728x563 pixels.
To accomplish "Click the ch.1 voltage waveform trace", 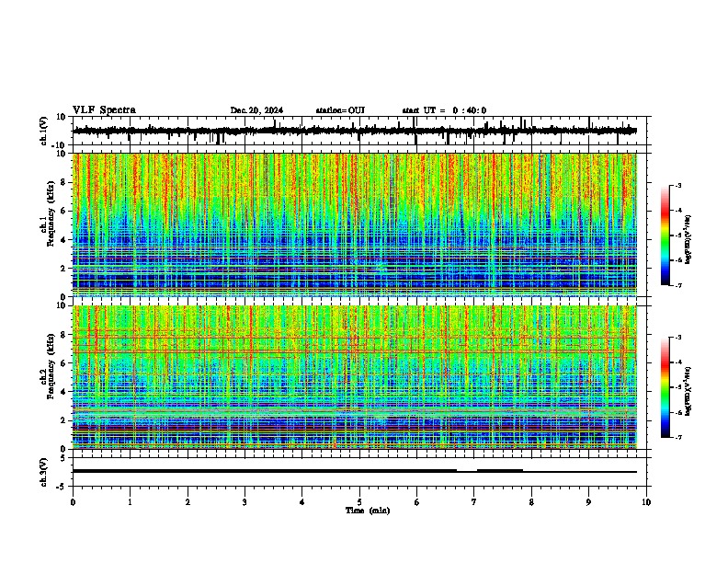I will (x=355, y=131).
